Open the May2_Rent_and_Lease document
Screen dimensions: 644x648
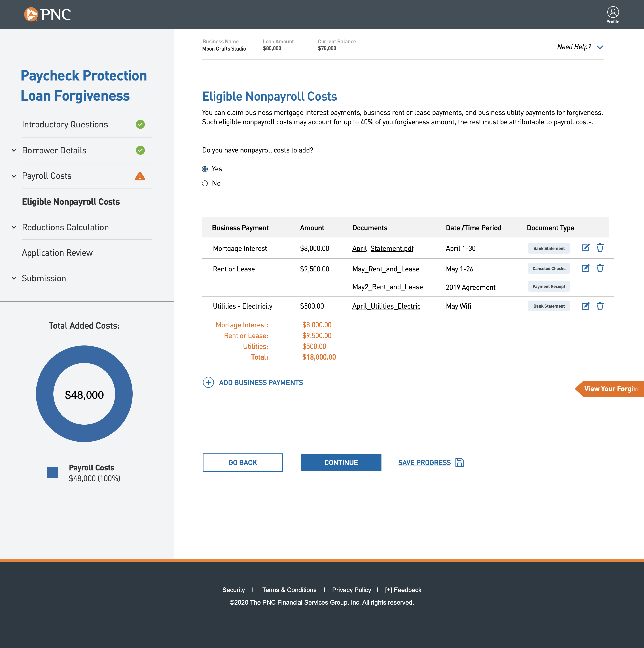pyautogui.click(x=387, y=287)
